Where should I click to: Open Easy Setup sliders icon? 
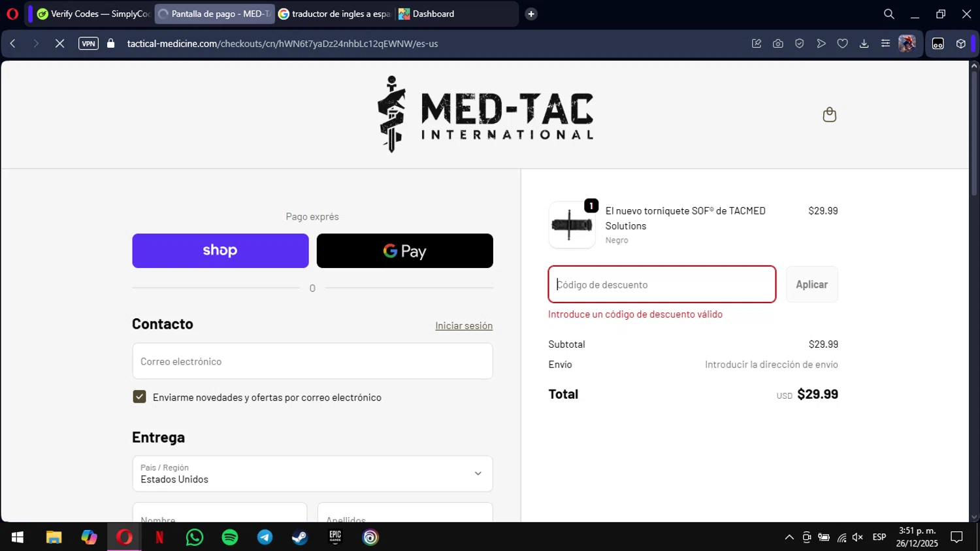click(x=885, y=44)
